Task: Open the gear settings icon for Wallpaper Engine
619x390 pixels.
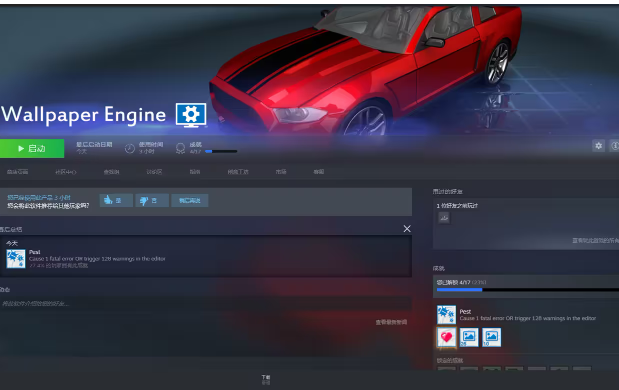Action: (x=598, y=146)
